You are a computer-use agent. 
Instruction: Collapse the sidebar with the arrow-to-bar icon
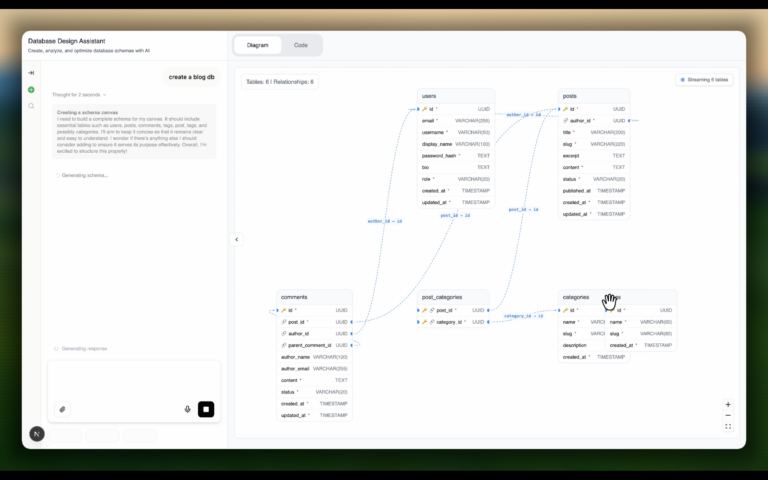click(x=31, y=73)
